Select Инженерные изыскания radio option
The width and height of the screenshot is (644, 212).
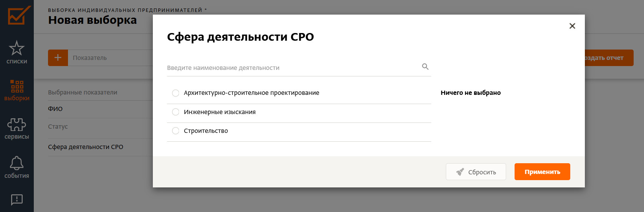(x=175, y=112)
